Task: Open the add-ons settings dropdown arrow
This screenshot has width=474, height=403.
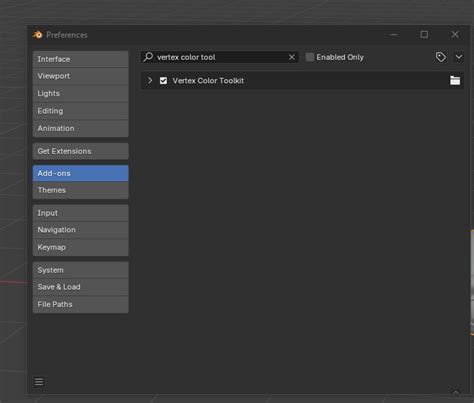Action: coord(459,57)
